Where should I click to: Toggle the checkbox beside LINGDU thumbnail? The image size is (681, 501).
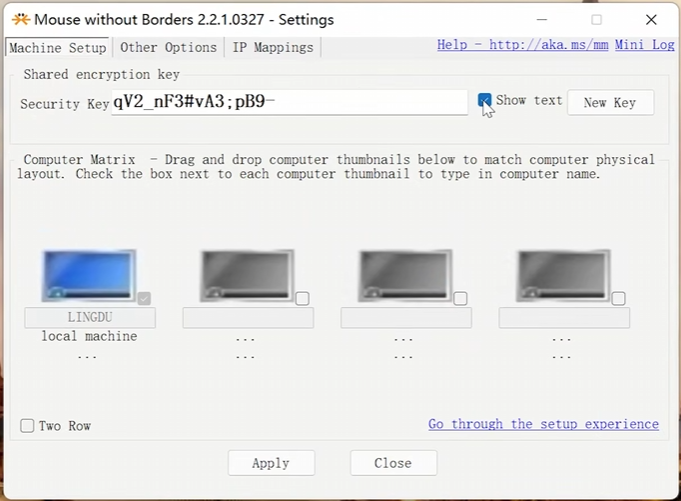144,299
